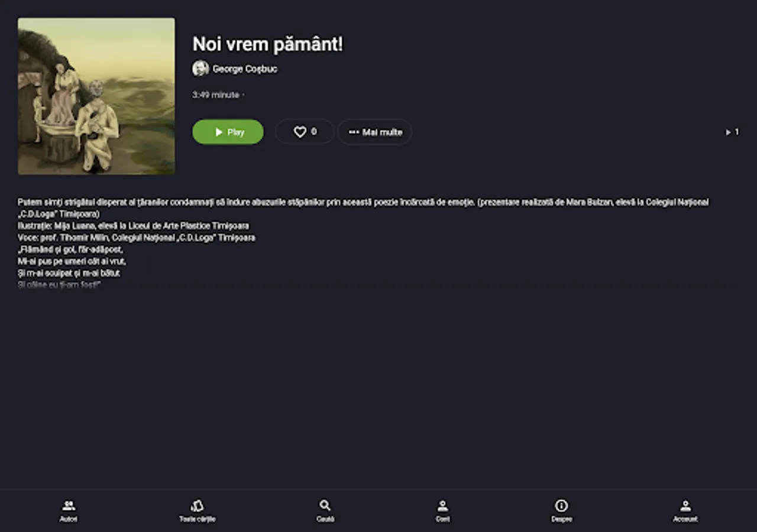757x532 pixels.
Task: Click the Voce: prof. Tihomir Milin line
Action: tap(137, 238)
